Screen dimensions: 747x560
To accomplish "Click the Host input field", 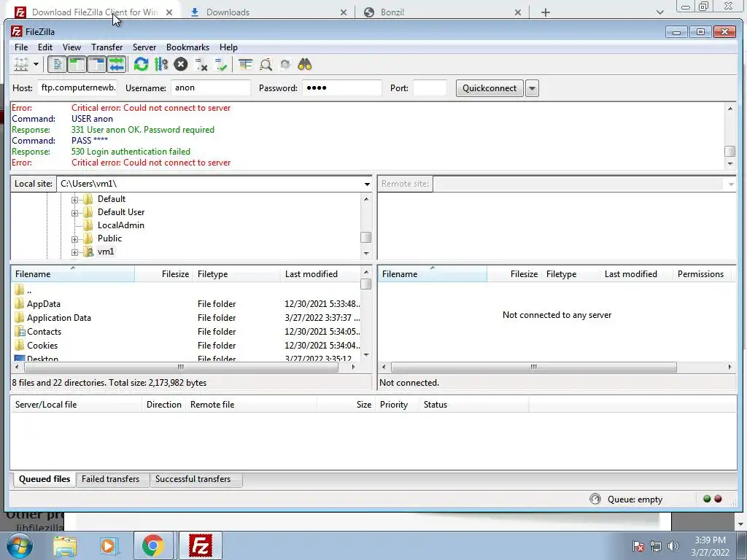I will point(77,87).
